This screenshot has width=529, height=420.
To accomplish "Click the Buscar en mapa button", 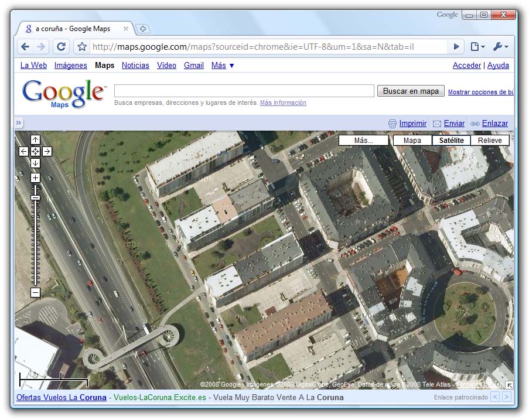I will pos(411,91).
